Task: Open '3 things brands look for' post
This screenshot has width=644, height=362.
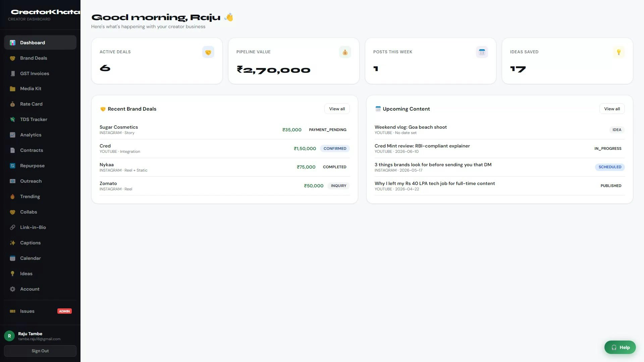Action: tap(500, 167)
